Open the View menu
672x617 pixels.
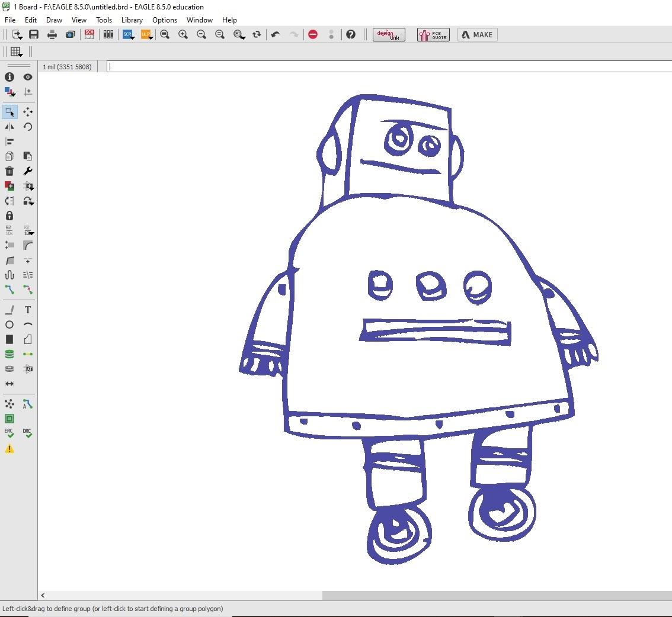click(x=79, y=20)
